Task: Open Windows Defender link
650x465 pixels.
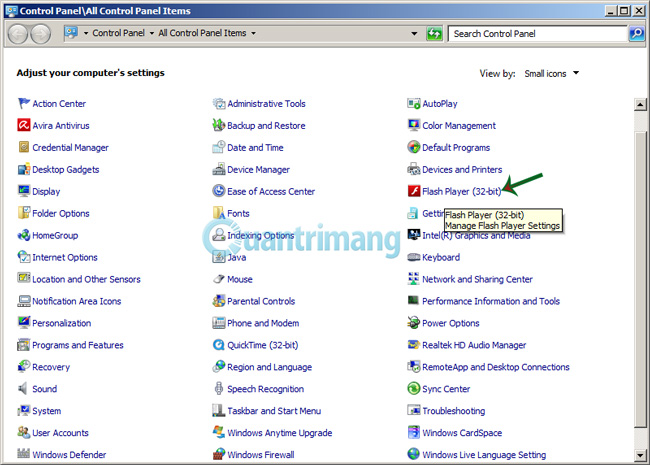Action: (x=69, y=455)
